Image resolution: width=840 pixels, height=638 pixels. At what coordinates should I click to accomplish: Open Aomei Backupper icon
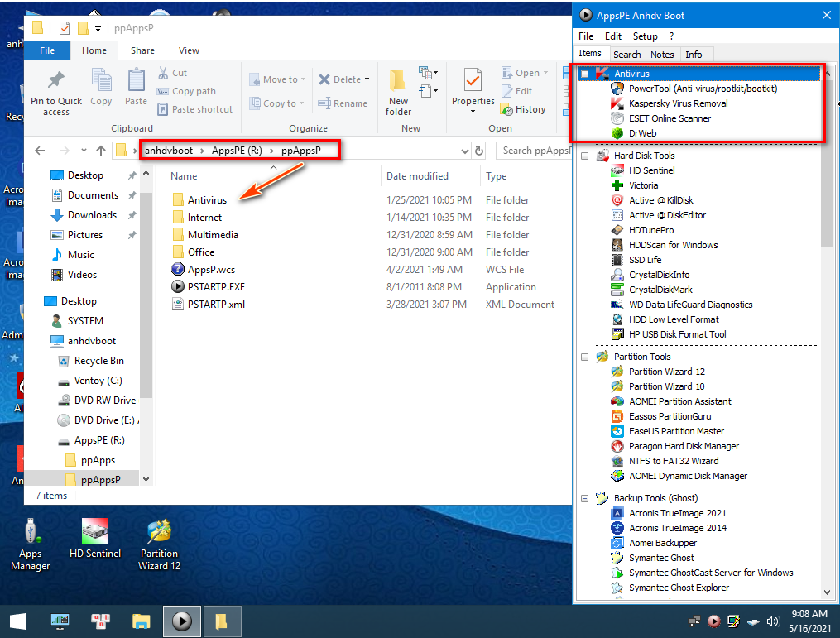click(x=617, y=543)
